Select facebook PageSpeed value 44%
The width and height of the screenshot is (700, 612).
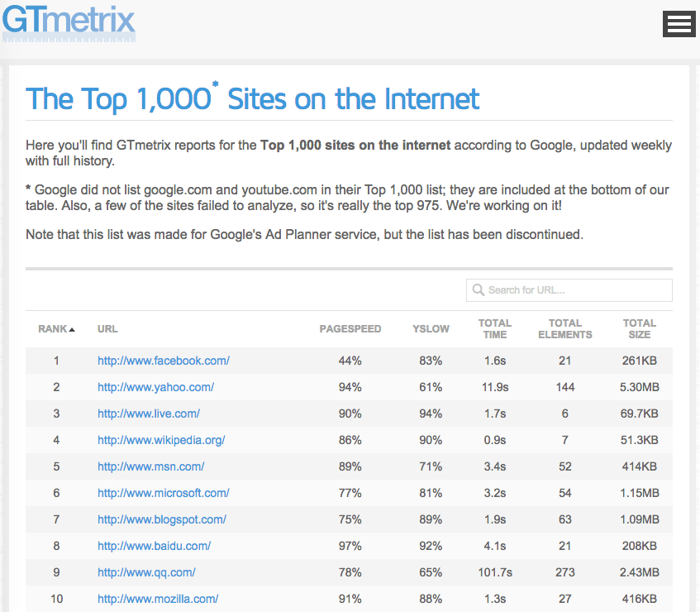pyautogui.click(x=350, y=361)
